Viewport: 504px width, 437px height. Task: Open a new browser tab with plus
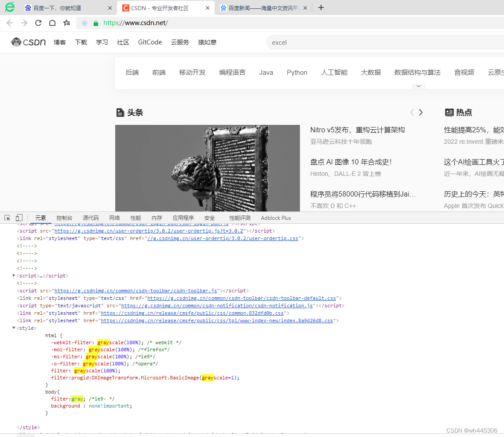click(321, 8)
